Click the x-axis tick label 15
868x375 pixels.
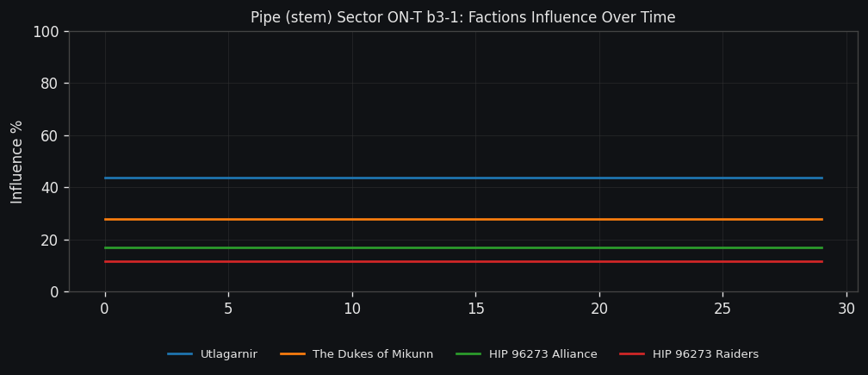click(x=475, y=309)
